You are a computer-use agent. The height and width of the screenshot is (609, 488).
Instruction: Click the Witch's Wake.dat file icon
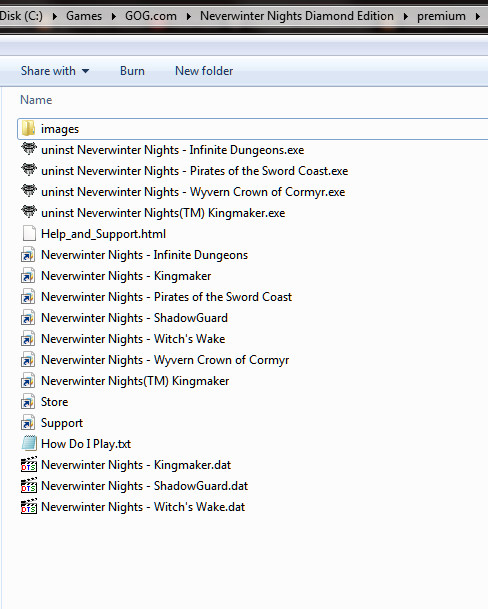[29, 506]
